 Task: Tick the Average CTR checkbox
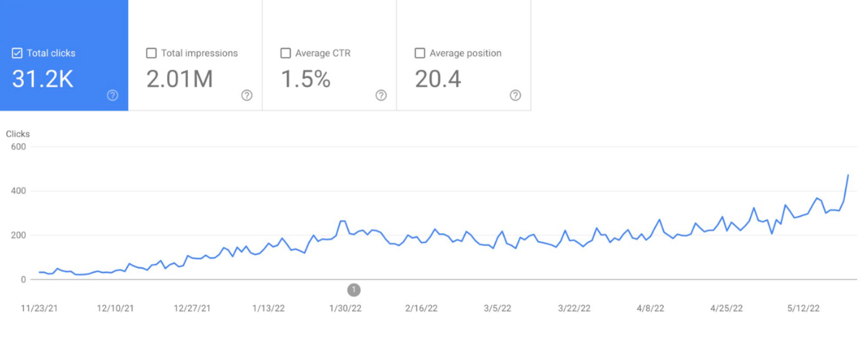coord(286,53)
